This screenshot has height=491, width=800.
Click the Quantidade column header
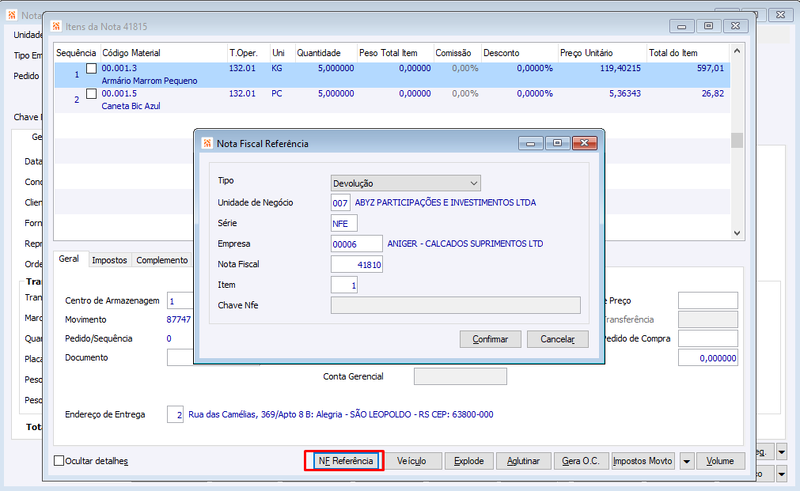tap(325, 53)
